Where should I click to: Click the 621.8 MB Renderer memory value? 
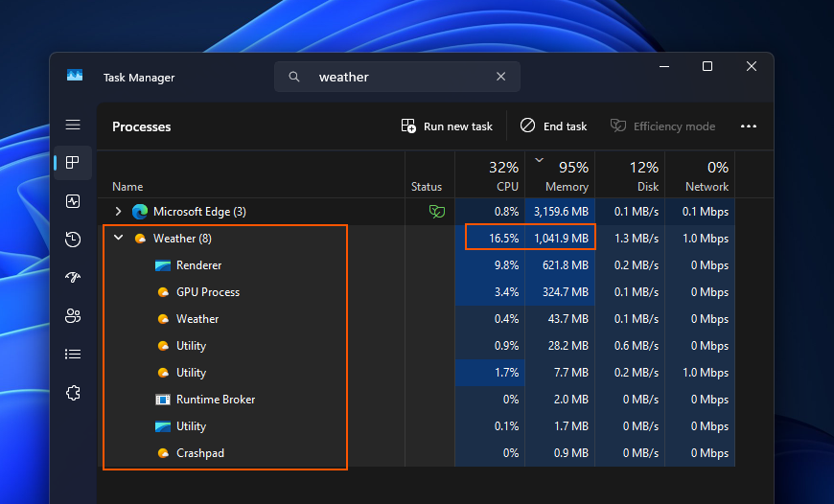point(566,265)
